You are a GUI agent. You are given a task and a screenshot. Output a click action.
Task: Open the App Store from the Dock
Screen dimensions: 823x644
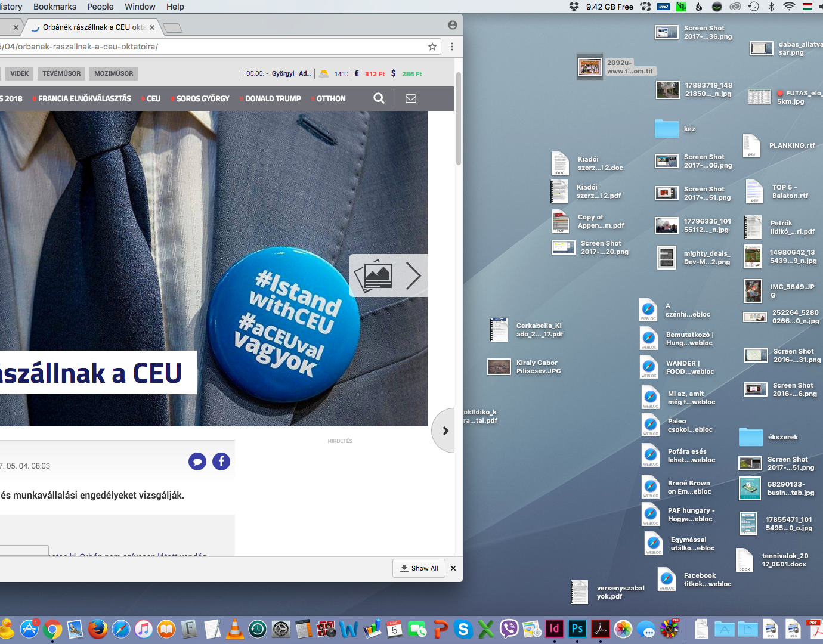pos(29,629)
